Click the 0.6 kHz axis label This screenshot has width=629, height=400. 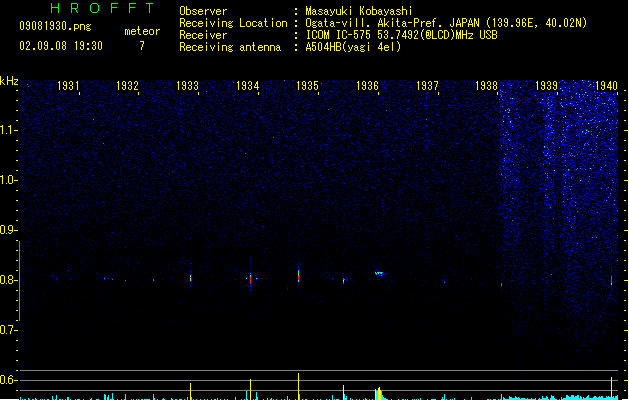tap(8, 380)
